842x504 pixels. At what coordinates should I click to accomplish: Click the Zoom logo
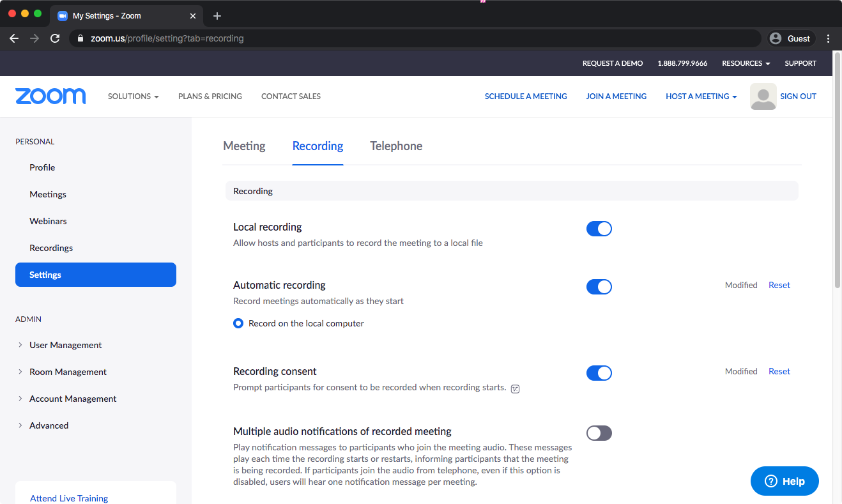50,96
